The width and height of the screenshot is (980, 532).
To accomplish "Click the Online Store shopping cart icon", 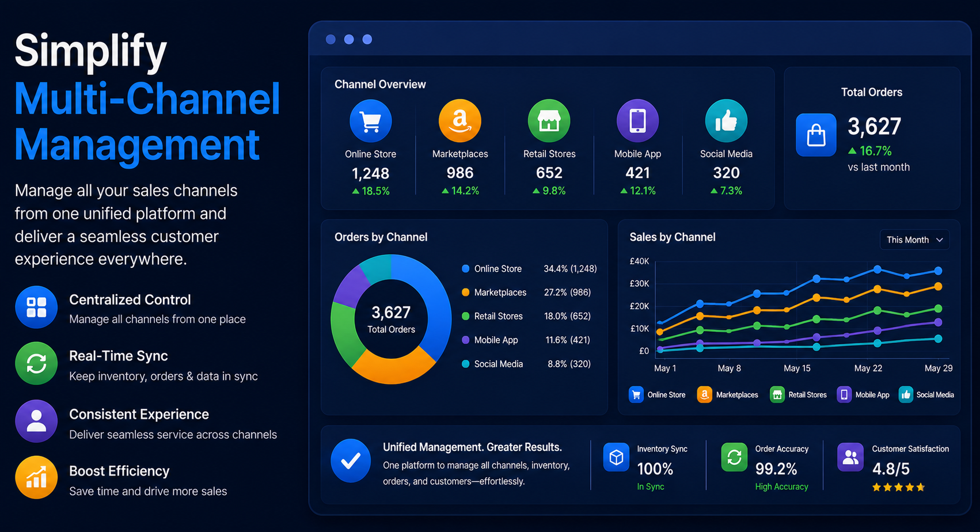I will pyautogui.click(x=370, y=121).
